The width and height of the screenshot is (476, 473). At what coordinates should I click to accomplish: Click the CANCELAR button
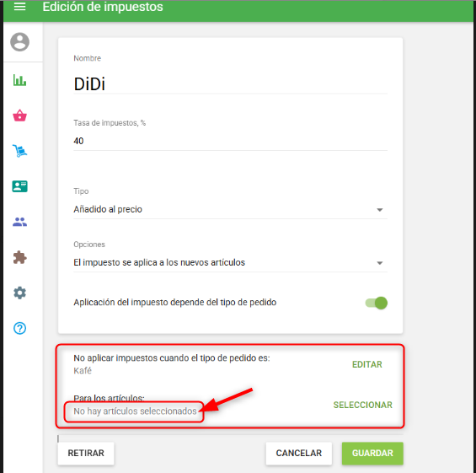click(x=299, y=453)
